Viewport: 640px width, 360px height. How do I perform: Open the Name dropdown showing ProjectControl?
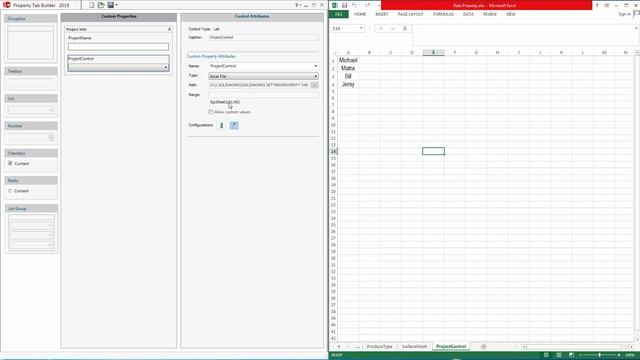pyautogui.click(x=316, y=66)
